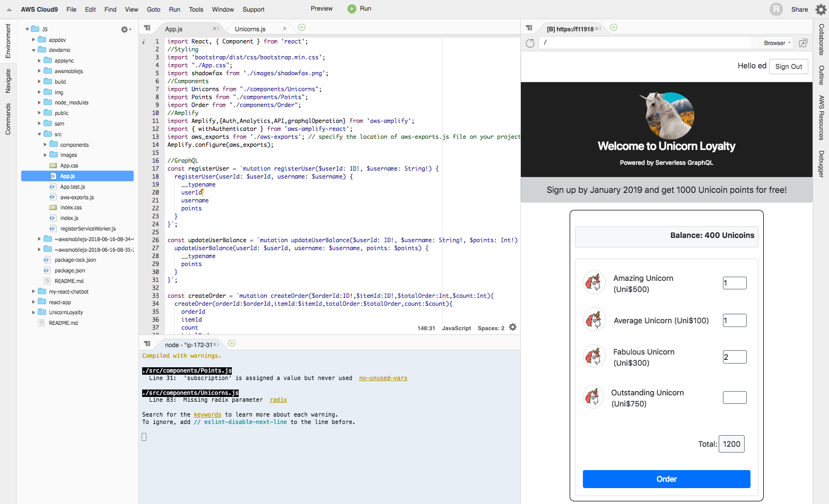Open the radix warning link
This screenshot has width=829, height=504.
pyautogui.click(x=278, y=400)
